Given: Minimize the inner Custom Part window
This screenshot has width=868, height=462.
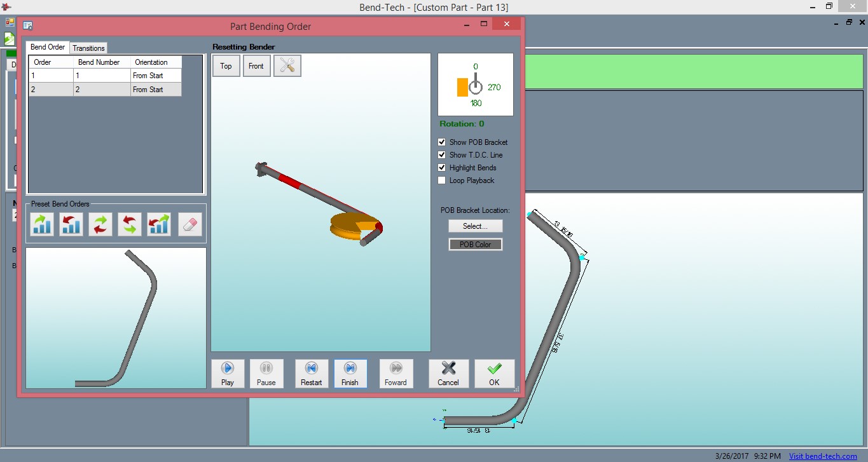Looking at the screenshot, I should pyautogui.click(x=837, y=22).
